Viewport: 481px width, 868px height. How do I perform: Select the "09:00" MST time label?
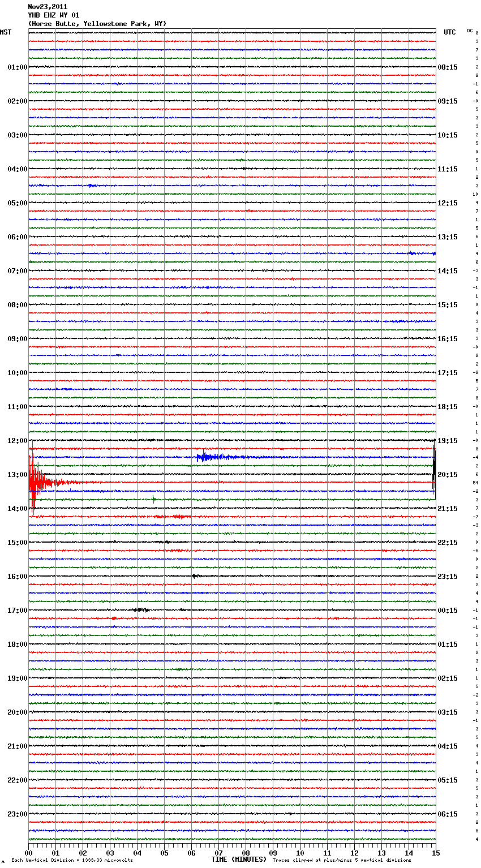click(18, 339)
